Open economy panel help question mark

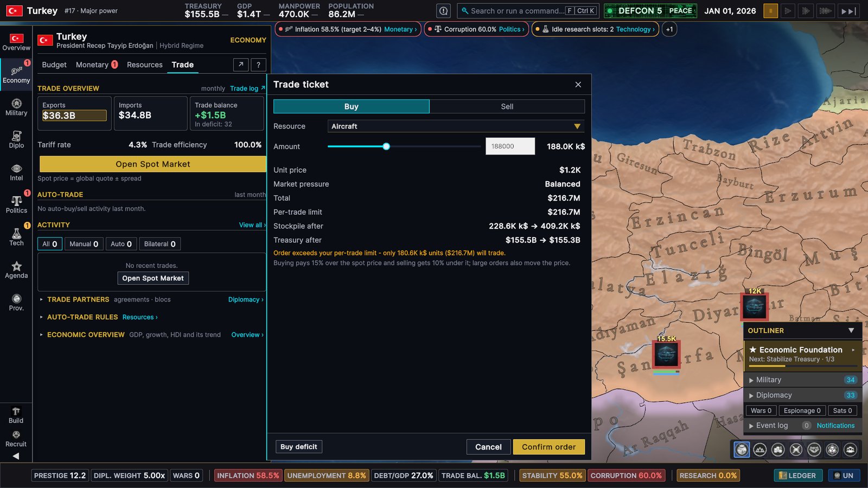(x=259, y=65)
